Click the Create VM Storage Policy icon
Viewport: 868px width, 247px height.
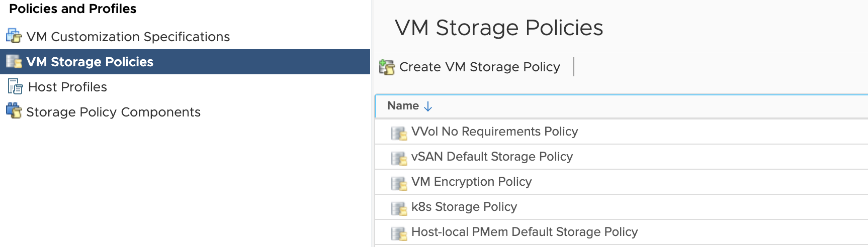(x=387, y=67)
